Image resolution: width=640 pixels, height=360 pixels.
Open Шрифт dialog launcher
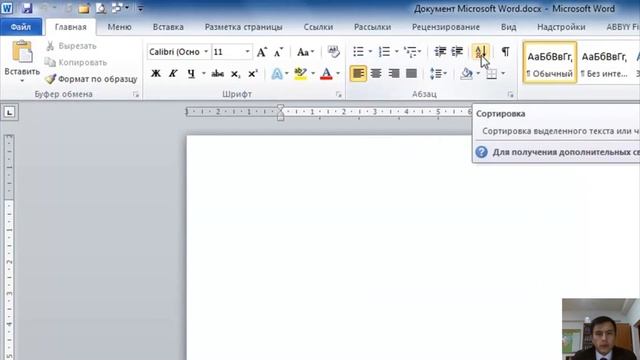coord(338,94)
